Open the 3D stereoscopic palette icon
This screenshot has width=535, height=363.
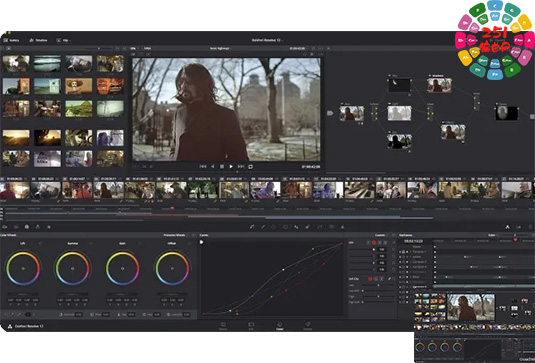331,227
